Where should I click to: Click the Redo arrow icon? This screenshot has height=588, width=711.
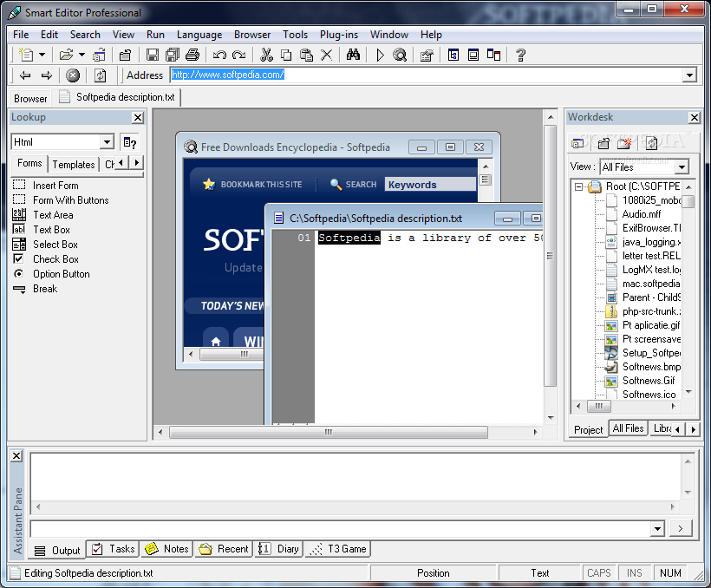(x=239, y=55)
